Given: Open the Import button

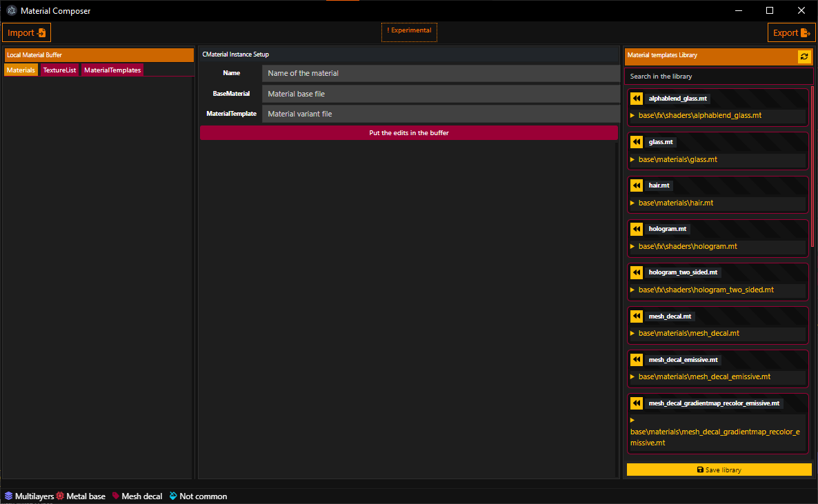Looking at the screenshot, I should (27, 32).
